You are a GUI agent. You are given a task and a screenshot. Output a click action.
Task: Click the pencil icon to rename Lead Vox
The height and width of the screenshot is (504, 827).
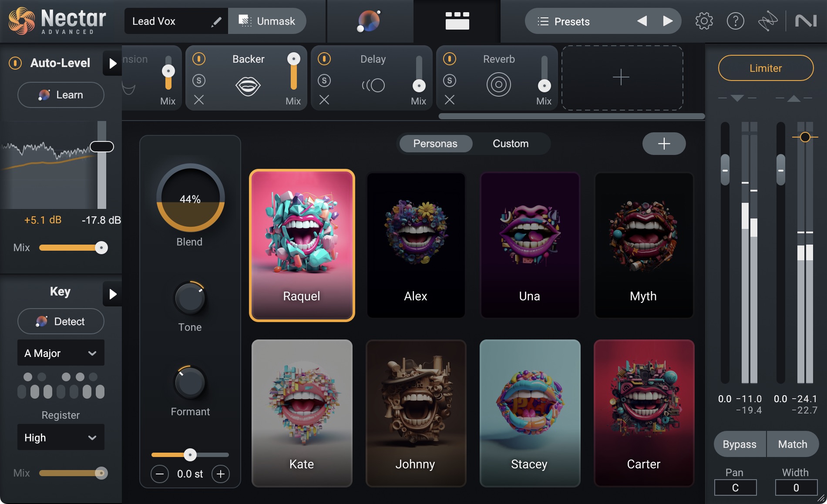pos(216,21)
